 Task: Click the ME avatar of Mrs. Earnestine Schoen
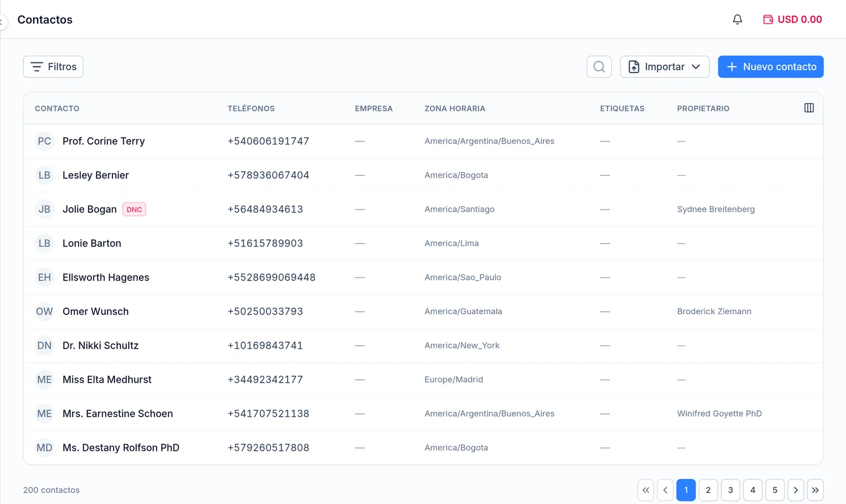pos(45,414)
